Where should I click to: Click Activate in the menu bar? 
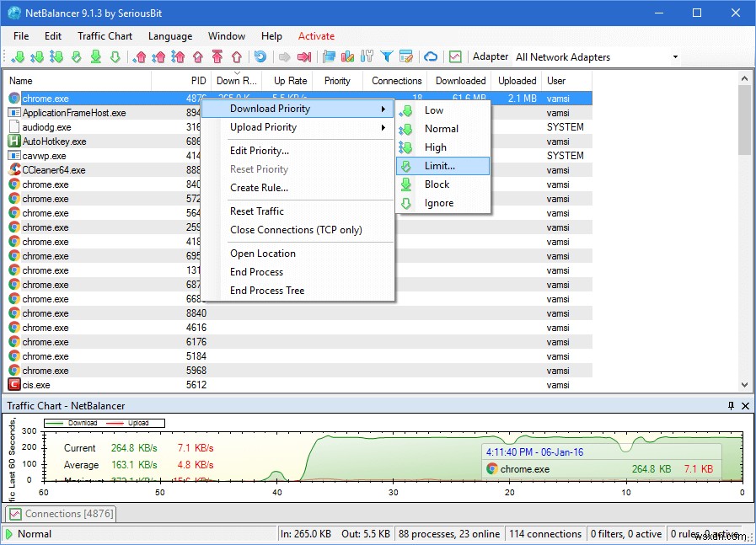click(316, 36)
